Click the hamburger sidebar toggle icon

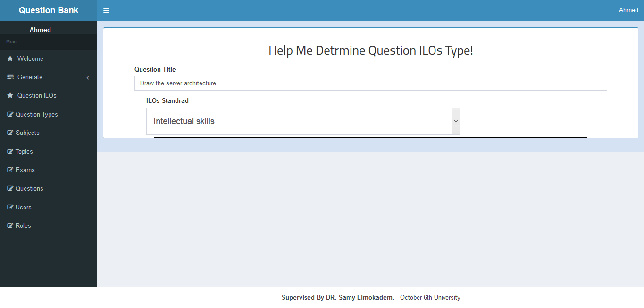tap(106, 10)
